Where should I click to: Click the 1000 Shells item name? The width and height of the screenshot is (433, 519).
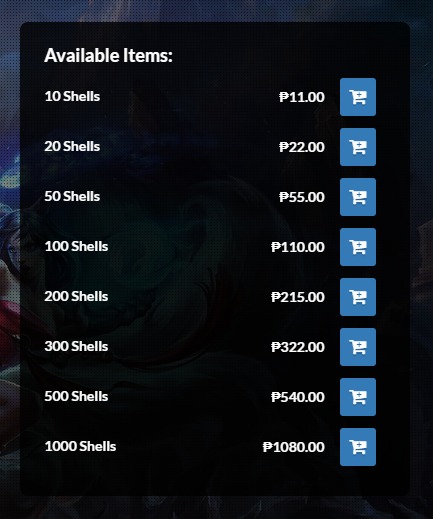coord(80,446)
